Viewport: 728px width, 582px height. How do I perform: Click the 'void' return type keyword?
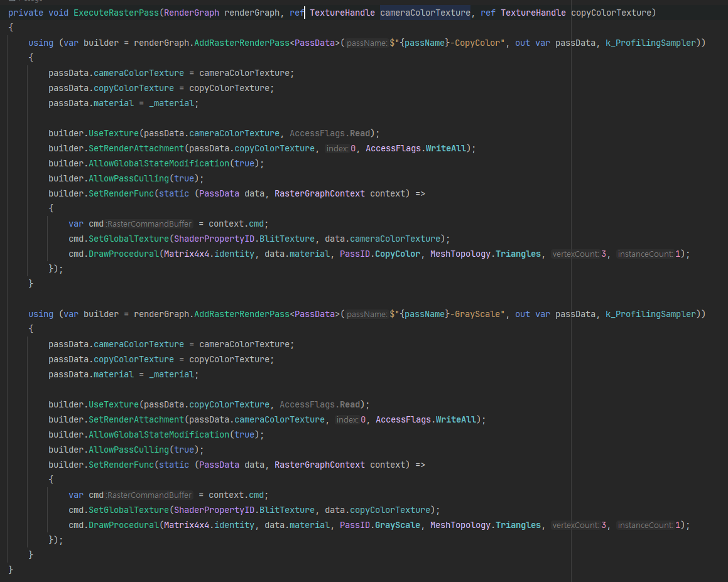[58, 13]
